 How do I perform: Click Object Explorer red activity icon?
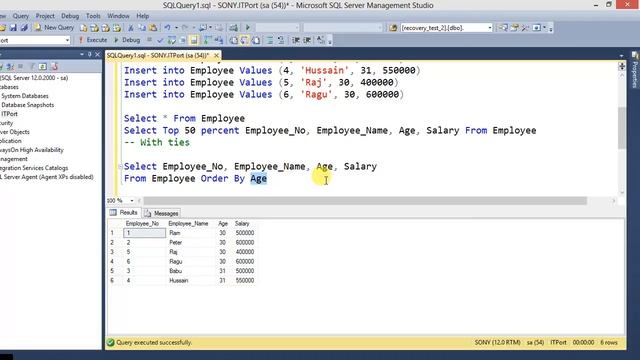tap(54, 67)
